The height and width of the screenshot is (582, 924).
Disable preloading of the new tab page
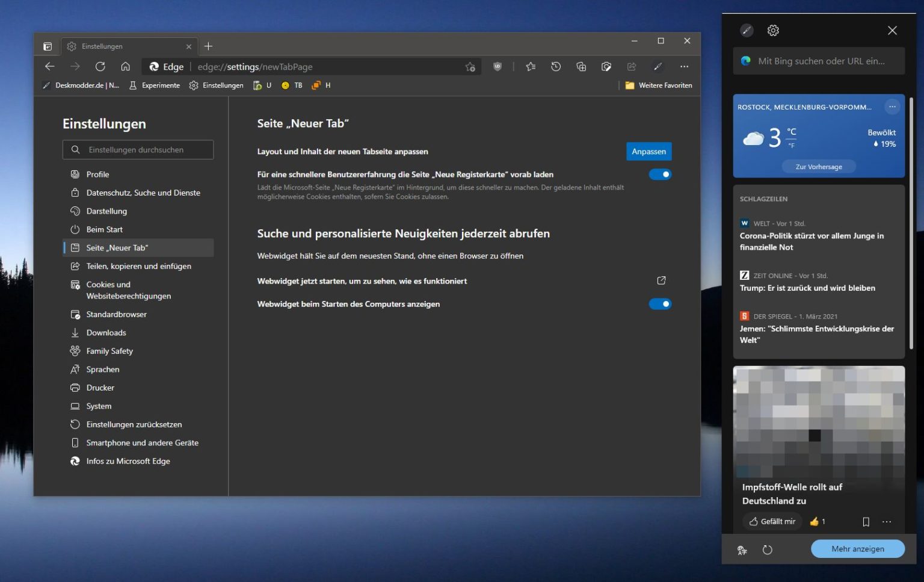[660, 174]
